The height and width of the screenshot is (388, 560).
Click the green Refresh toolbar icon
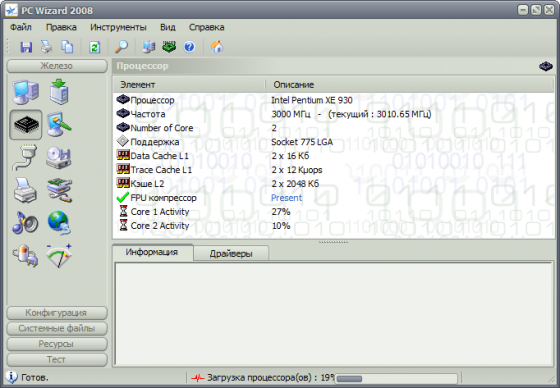click(94, 47)
